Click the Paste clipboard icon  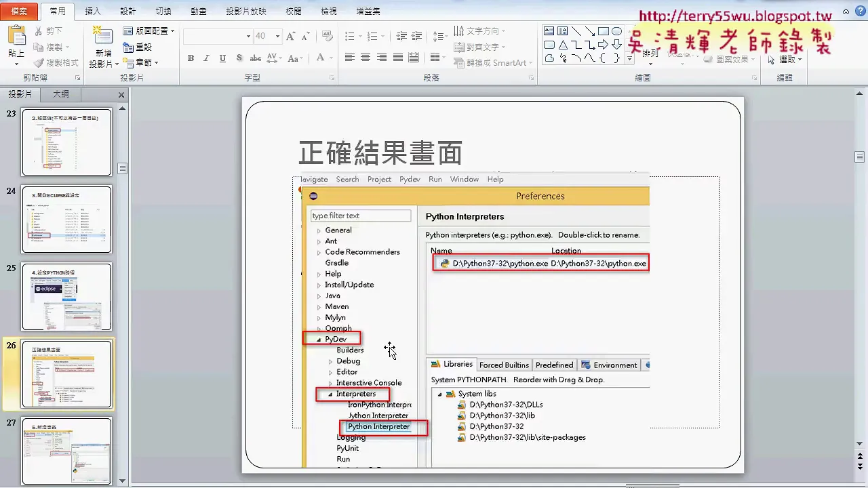pos(16,36)
